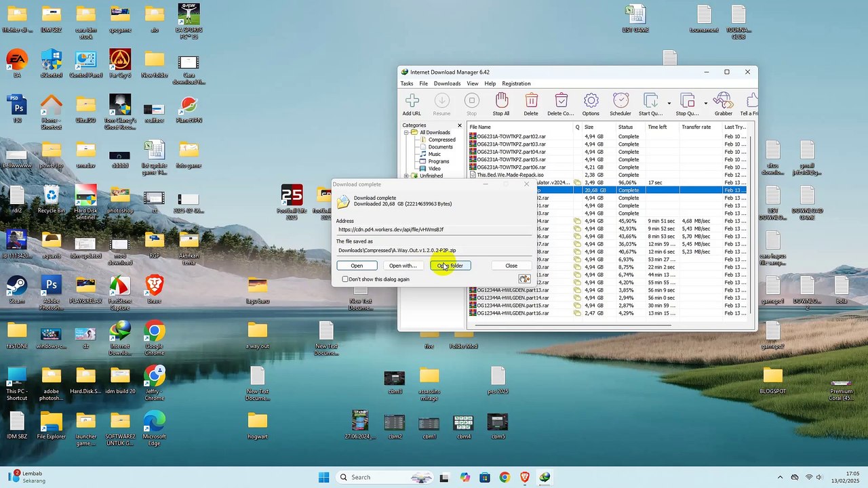Screen dimensions: 868x488
Task: Click IDM icon in the taskbar
Action: (545, 477)
